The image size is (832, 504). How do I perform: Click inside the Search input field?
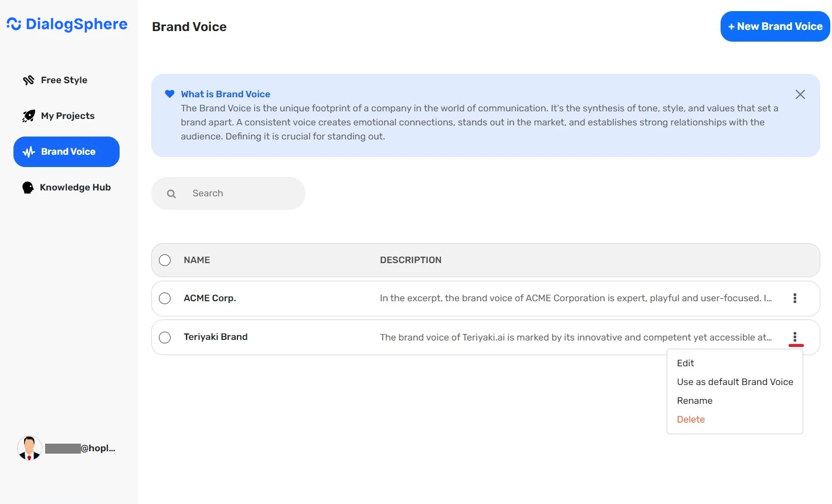click(235, 193)
